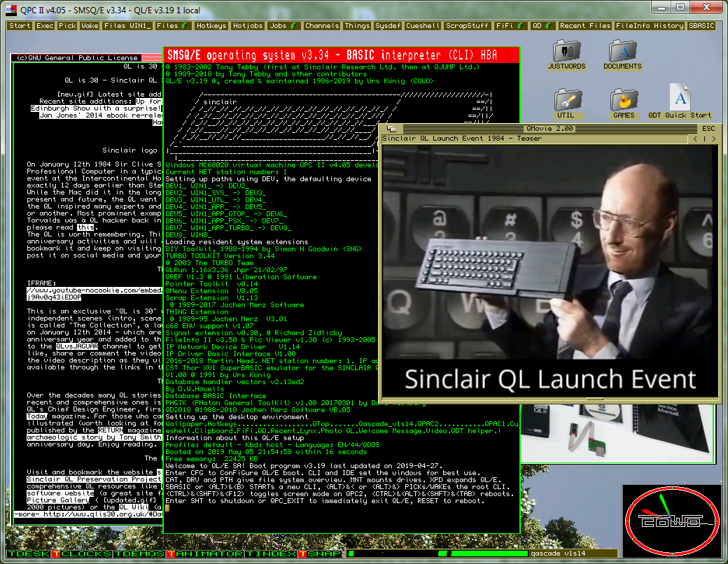Screen dimensions: 728x564
Task: Click the GNU General Public License window title
Action: (x=77, y=58)
